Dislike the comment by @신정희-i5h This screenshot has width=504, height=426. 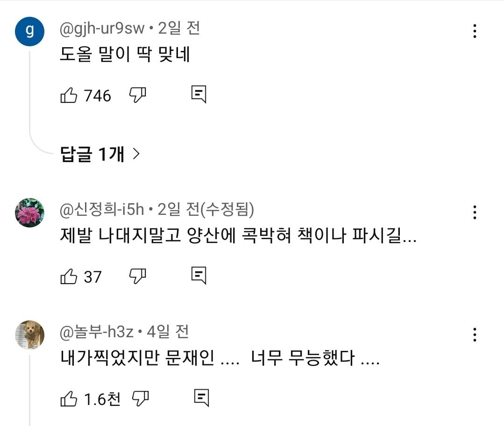137,276
